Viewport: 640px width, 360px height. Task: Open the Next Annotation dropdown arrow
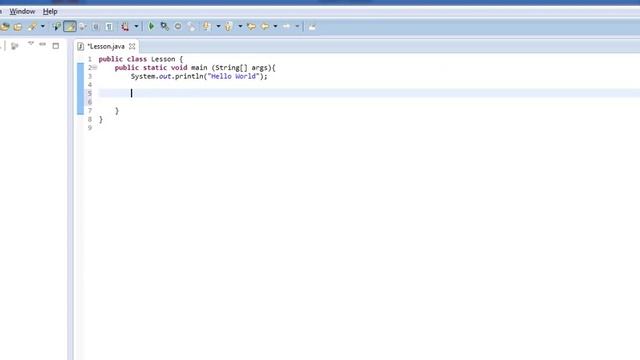218,27
